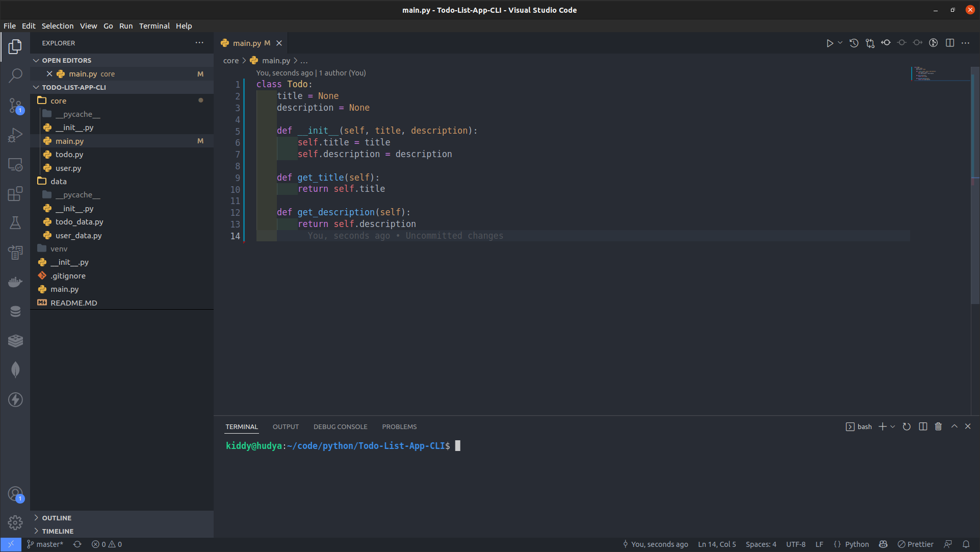
Task: Expand the OUTLINE section
Action: 57,518
